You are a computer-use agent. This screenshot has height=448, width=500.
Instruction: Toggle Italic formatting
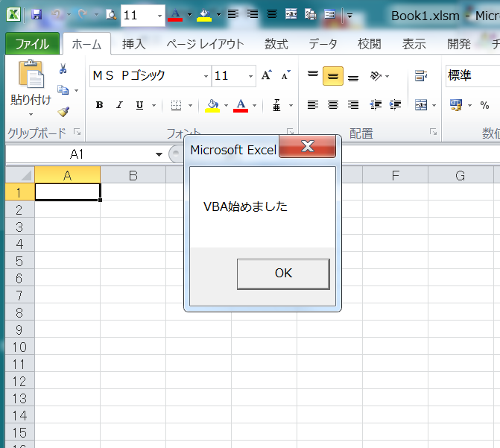pyautogui.click(x=119, y=104)
